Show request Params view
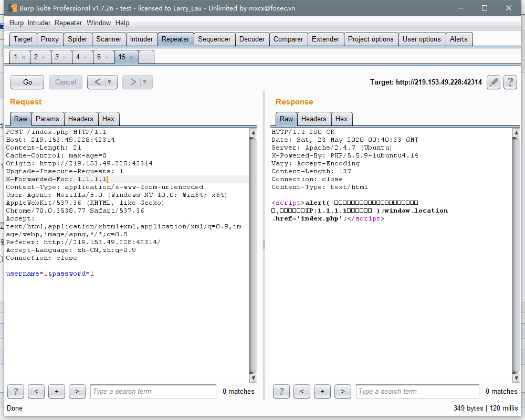 [47, 119]
